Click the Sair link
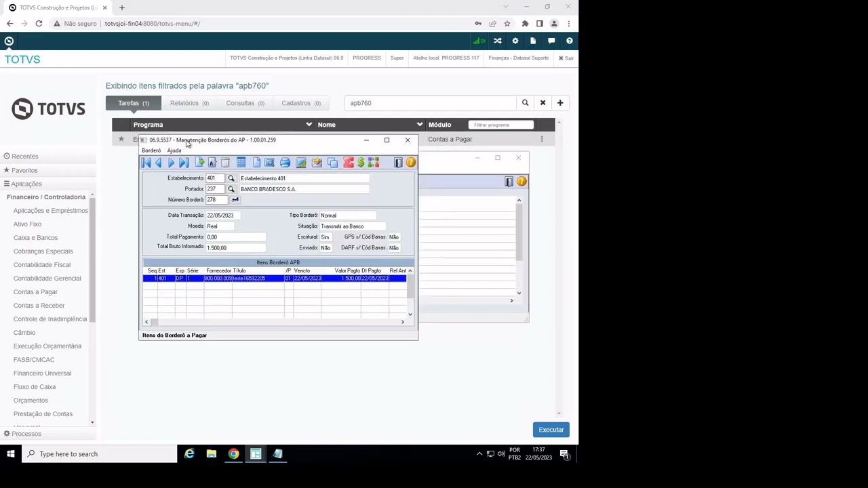The image size is (868, 488). coord(566,58)
